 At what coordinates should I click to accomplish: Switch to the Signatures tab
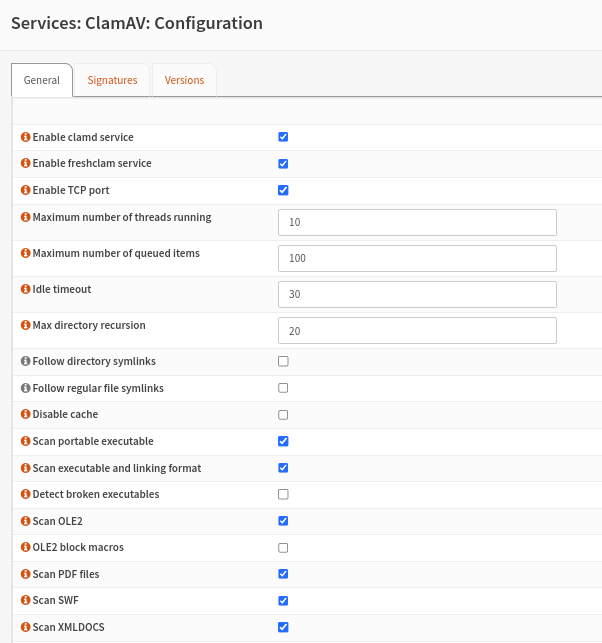point(112,80)
